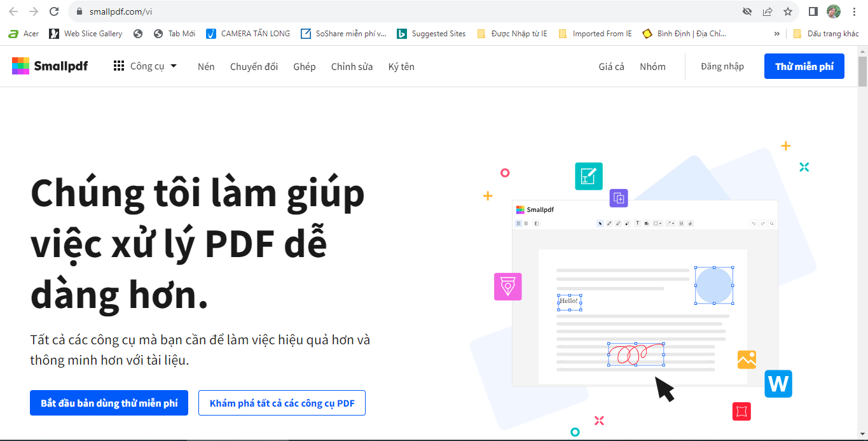Screen dimensions: 868x441
Task: Open the Dấu trang khác folder
Action: click(x=825, y=34)
